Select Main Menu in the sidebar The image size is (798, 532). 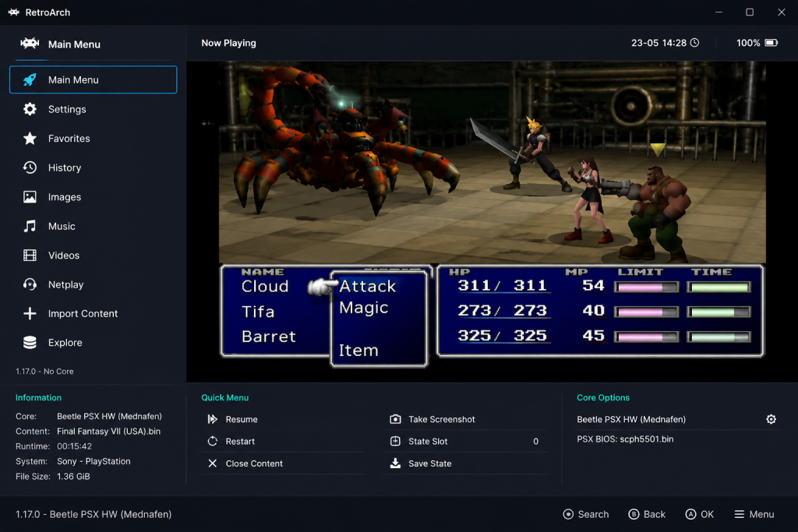tap(94, 80)
